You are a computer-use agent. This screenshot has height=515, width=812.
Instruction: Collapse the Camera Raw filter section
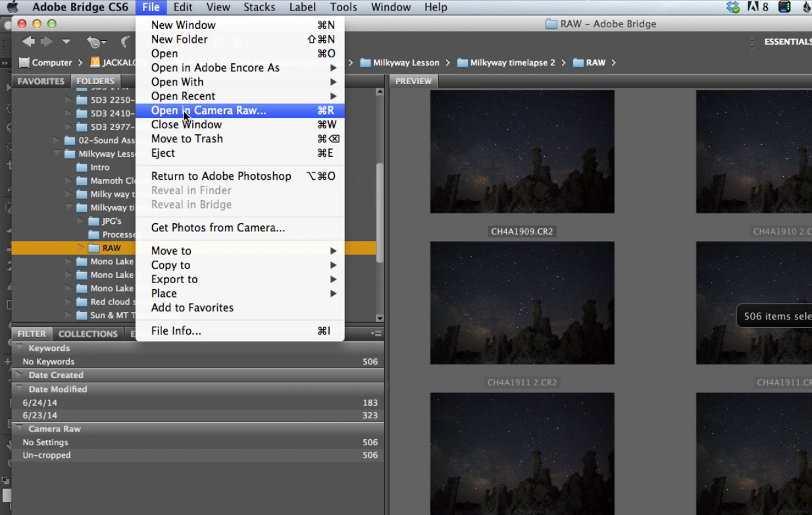(x=19, y=429)
